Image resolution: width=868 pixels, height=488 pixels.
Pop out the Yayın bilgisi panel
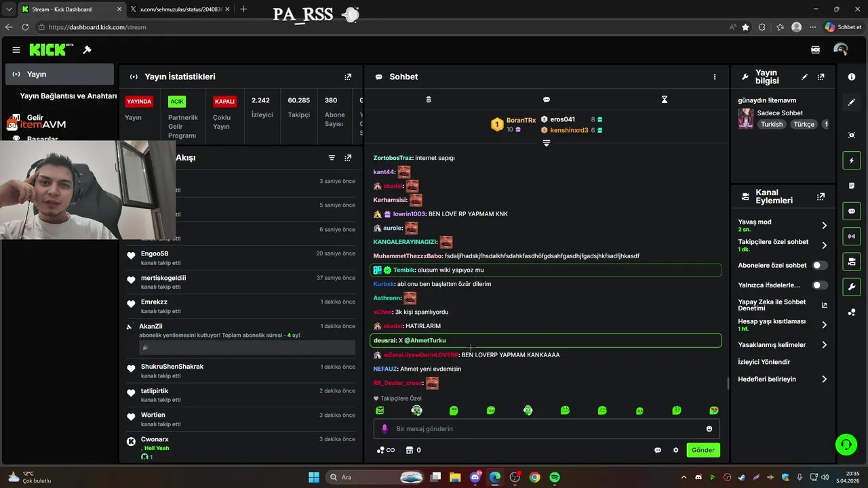pyautogui.click(x=821, y=77)
